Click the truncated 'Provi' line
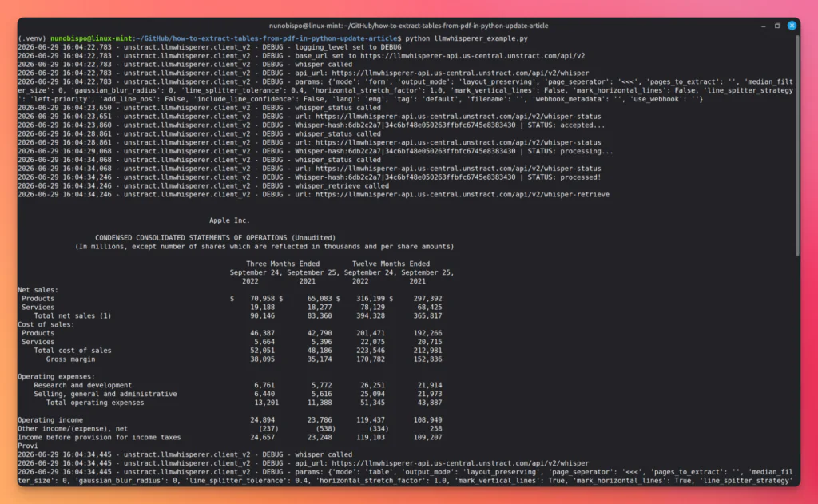This screenshot has height=504, width=818. (x=28, y=446)
